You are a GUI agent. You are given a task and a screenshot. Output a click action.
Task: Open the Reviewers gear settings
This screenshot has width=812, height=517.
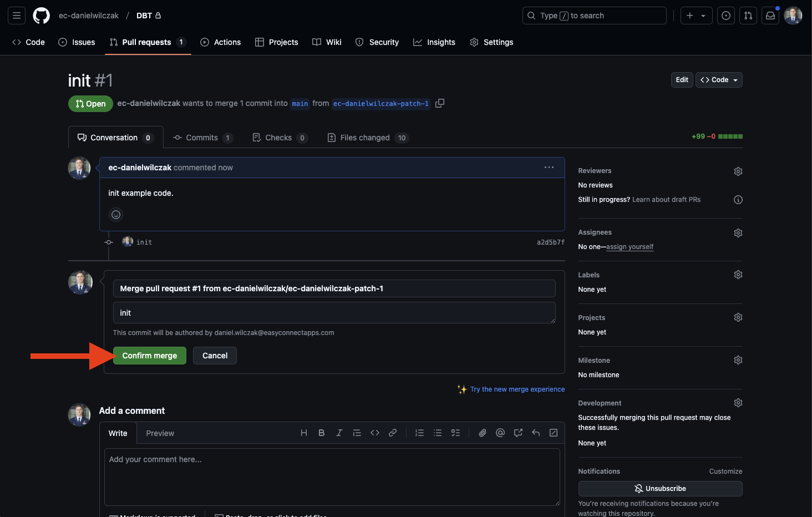pyautogui.click(x=738, y=171)
